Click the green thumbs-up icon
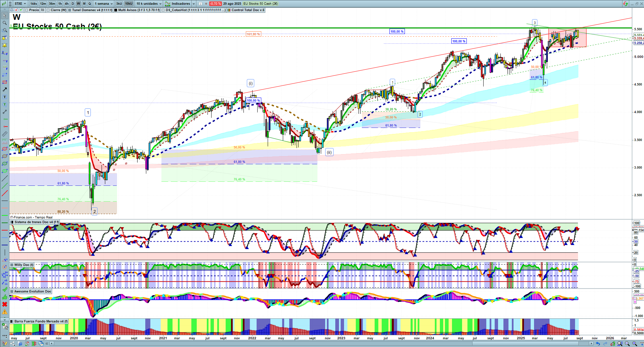644x347 pixels. coord(5,297)
